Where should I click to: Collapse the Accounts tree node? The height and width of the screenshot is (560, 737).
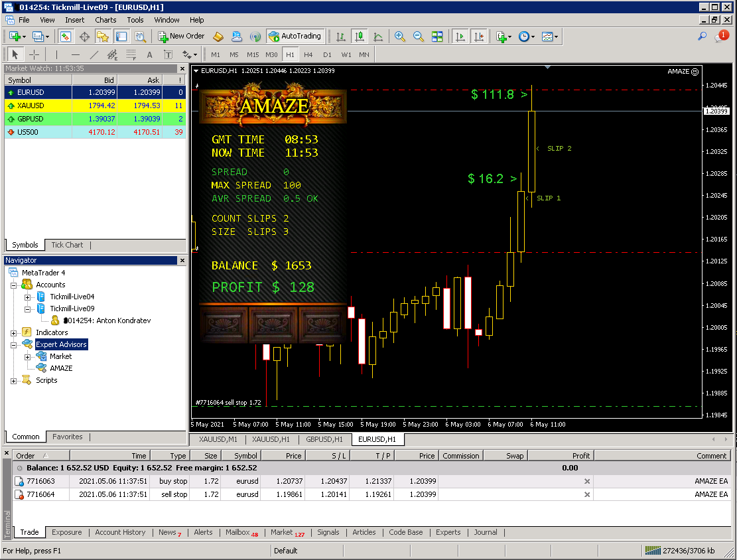point(14,285)
